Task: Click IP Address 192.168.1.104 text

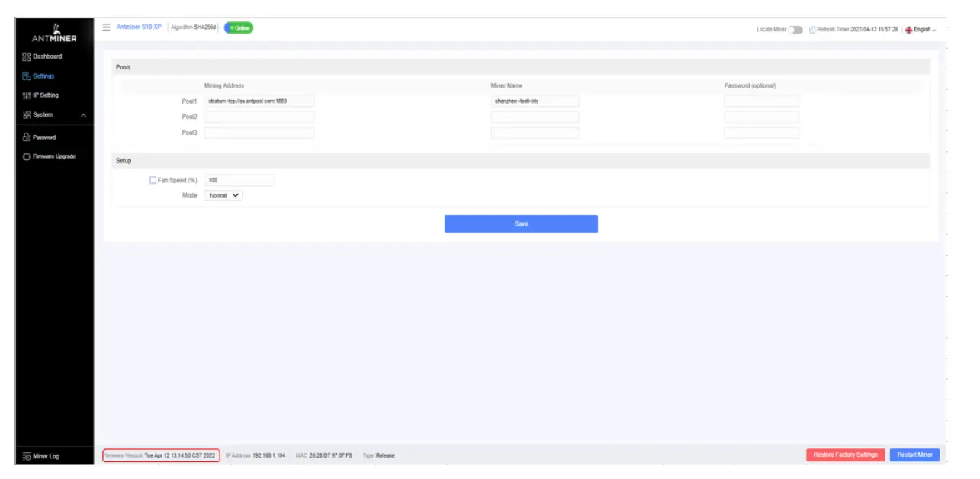Action: click(255, 455)
